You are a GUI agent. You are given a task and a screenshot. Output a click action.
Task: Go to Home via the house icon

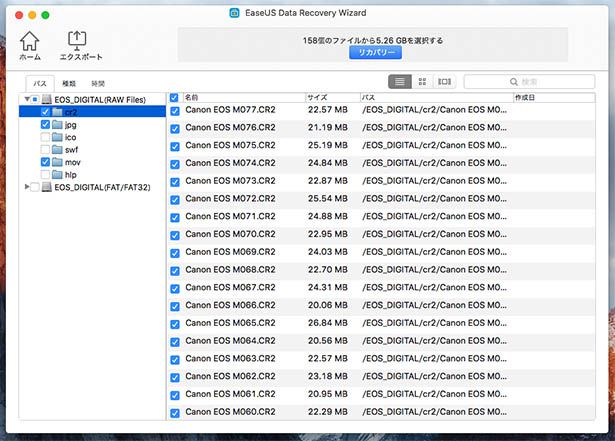[x=29, y=41]
